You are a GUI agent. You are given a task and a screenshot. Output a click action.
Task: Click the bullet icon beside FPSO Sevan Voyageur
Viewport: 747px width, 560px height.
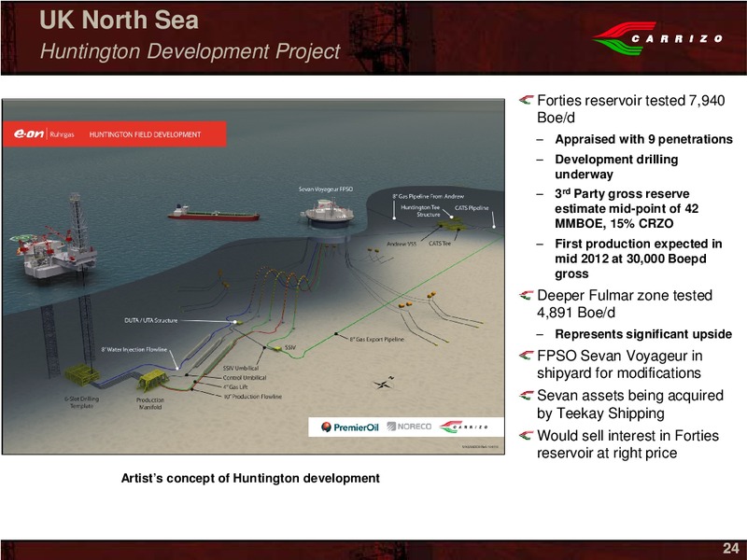526,356
